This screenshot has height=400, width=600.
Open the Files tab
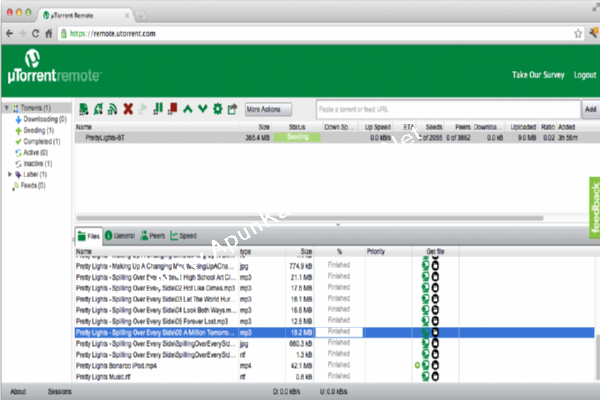[88, 236]
